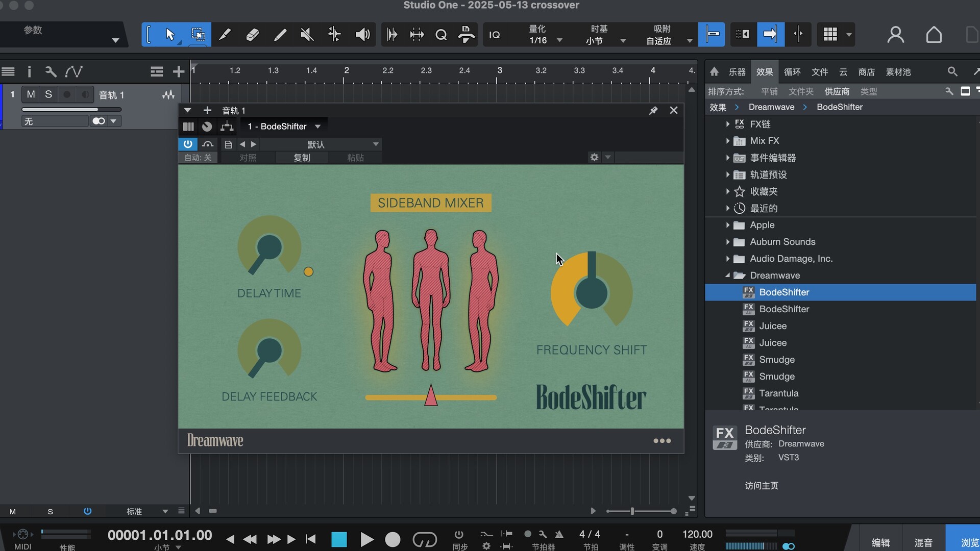The width and height of the screenshot is (980, 551).
Task: Click 自动: 关 automation button
Action: (198, 158)
